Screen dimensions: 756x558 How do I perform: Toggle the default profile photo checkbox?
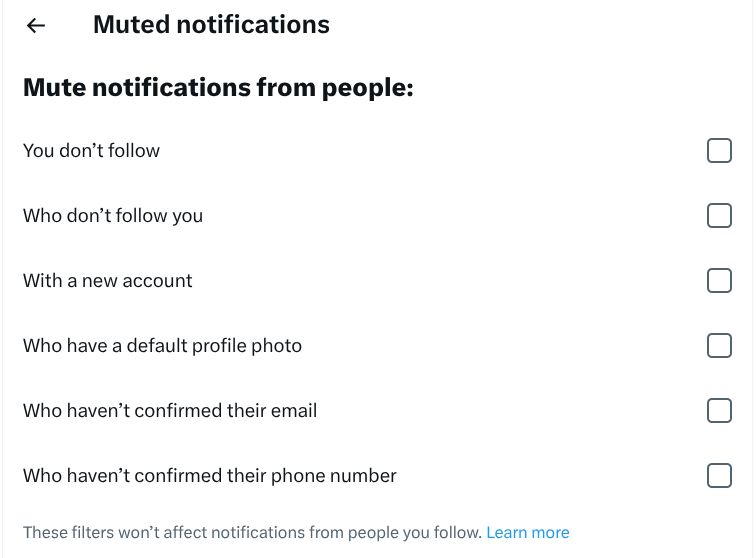719,346
